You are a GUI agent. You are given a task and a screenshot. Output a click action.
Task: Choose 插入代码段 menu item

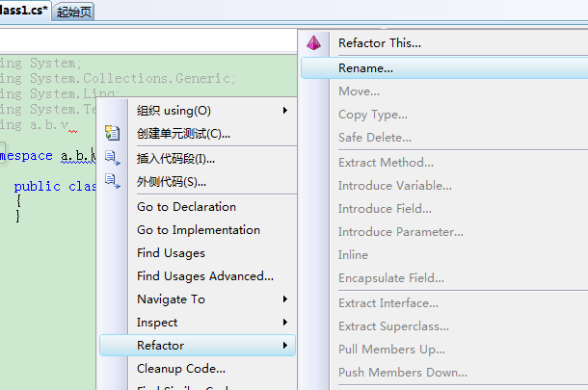(x=175, y=158)
